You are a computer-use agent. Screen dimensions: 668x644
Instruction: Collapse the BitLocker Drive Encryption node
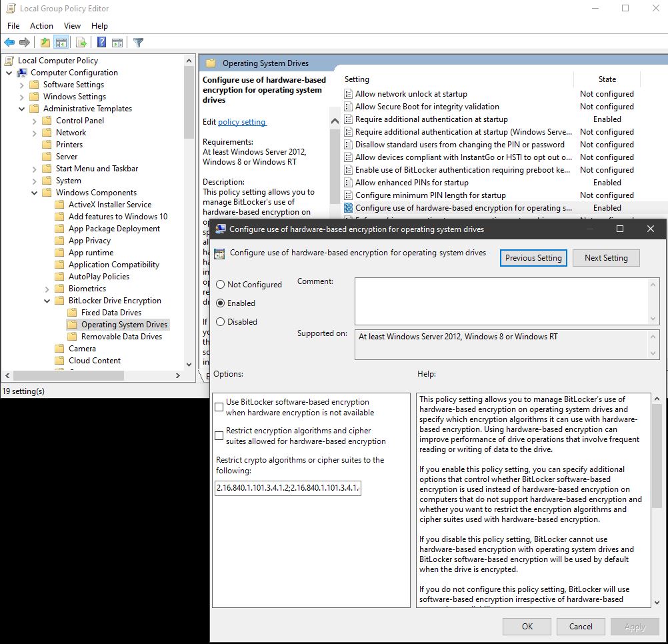(47, 301)
